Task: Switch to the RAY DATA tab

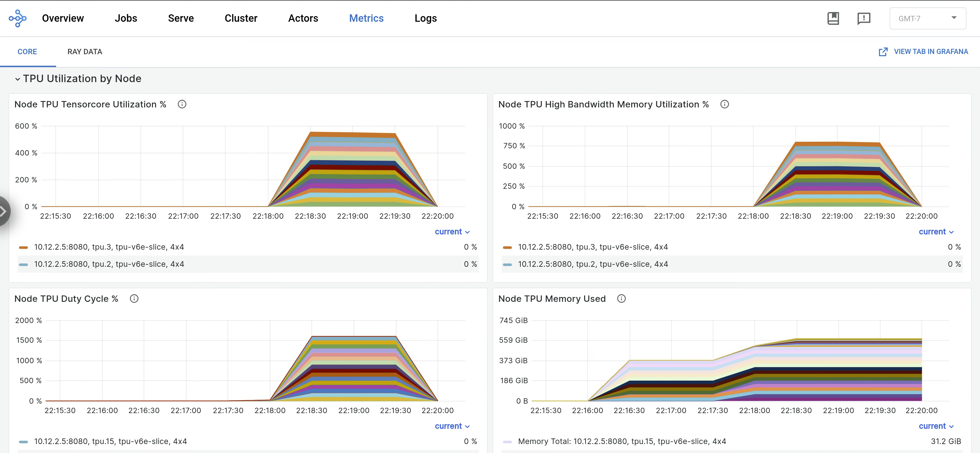Action: click(x=85, y=52)
